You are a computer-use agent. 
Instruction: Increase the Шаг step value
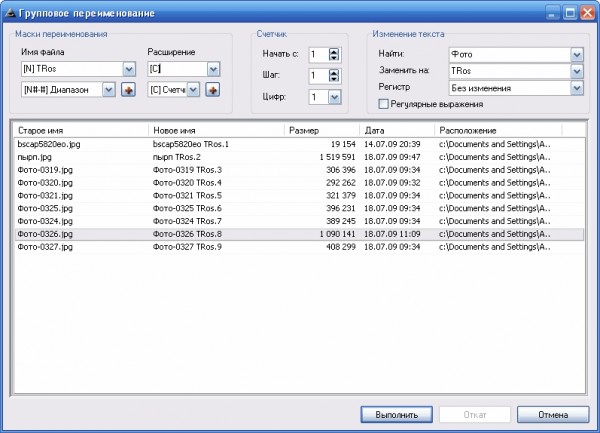point(334,72)
